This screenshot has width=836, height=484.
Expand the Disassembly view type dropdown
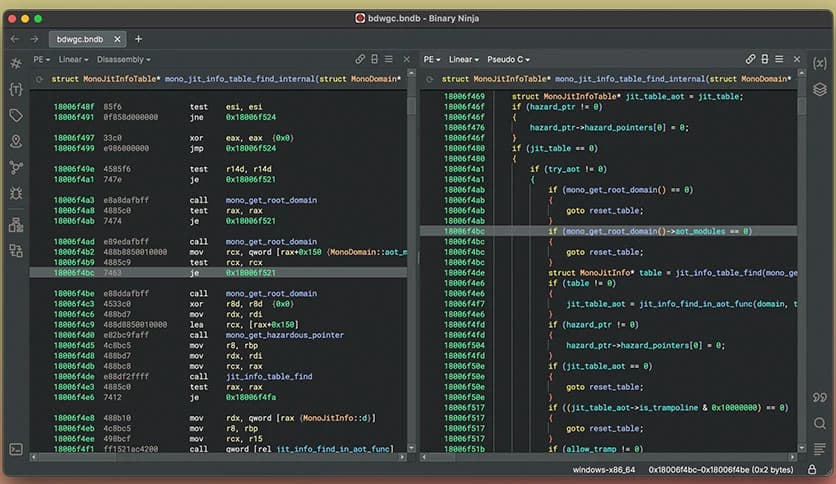120,60
